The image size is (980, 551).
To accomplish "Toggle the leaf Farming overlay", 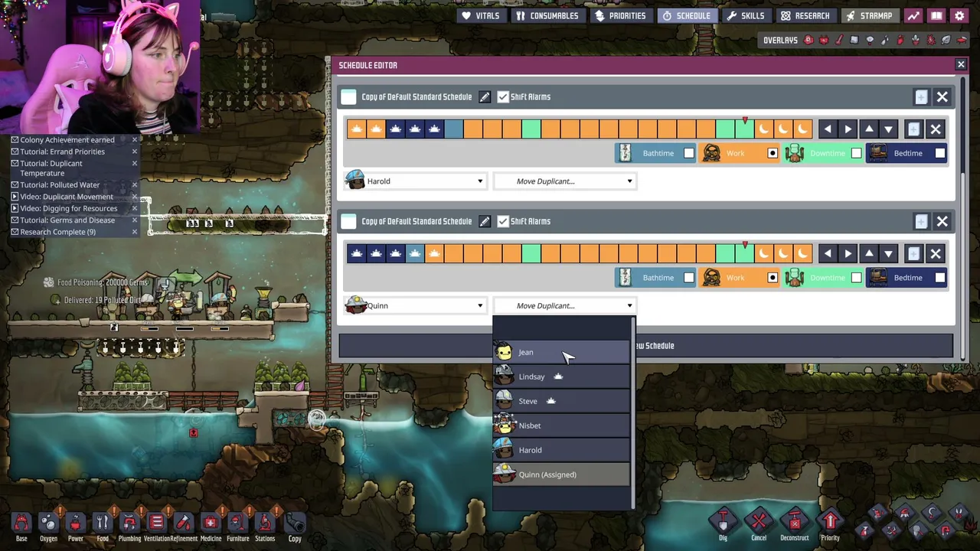I will coord(946,40).
